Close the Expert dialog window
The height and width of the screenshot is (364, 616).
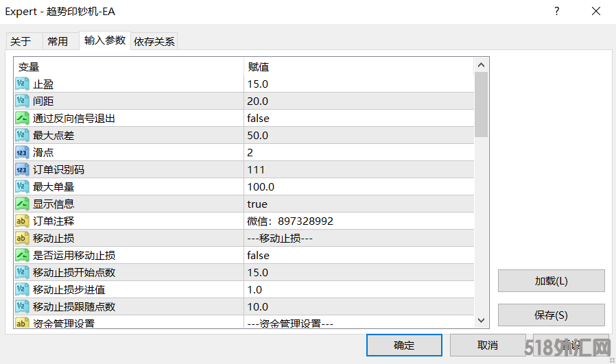coord(596,11)
